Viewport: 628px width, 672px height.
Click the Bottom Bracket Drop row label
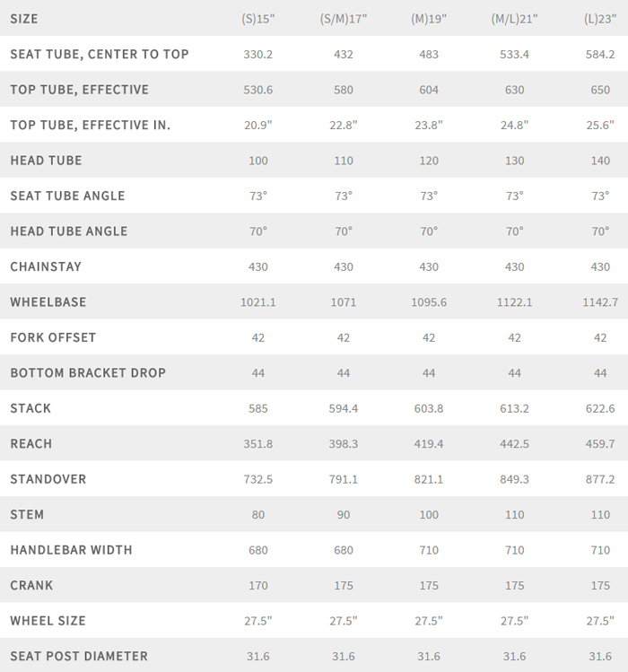(88, 373)
